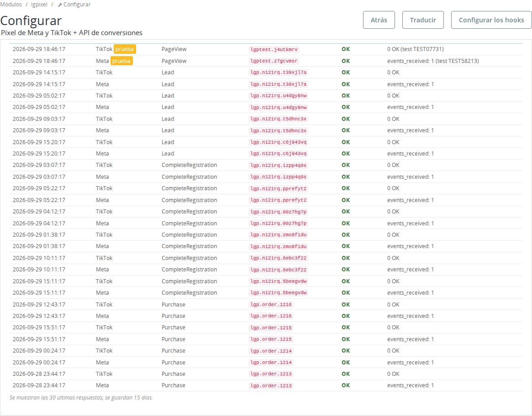Click OK status in TikTok PageView prueba row

pyautogui.click(x=346, y=49)
